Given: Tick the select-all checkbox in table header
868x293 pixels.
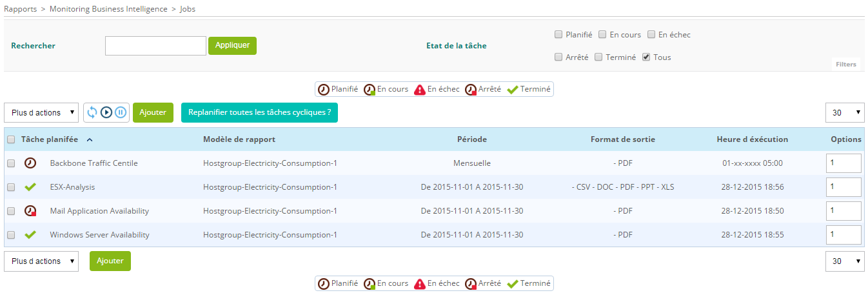Looking at the screenshot, I should point(11,139).
